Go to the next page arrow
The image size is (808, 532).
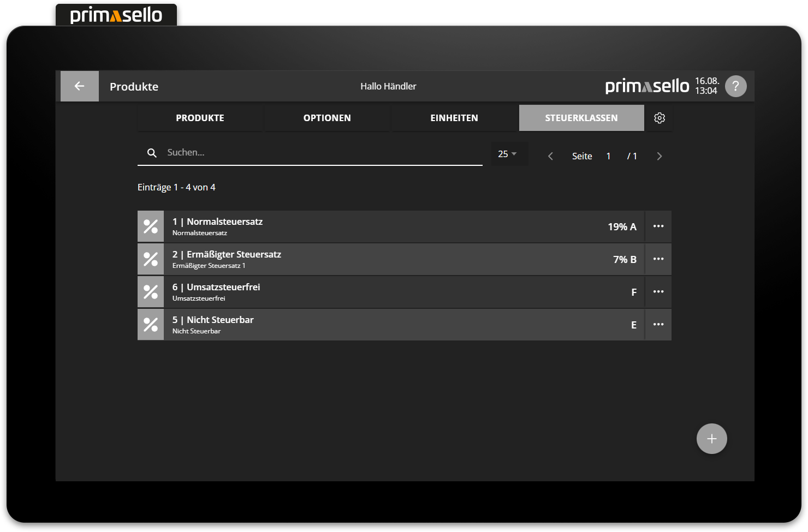coord(659,157)
